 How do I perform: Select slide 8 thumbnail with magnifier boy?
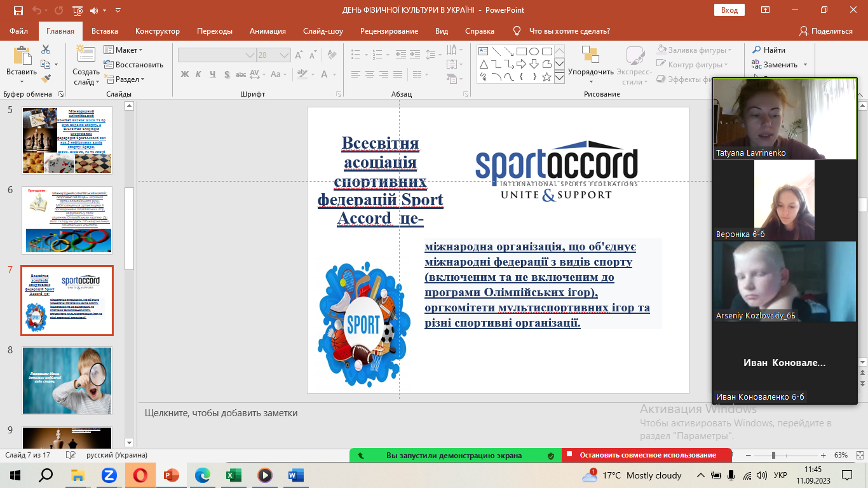(x=67, y=380)
